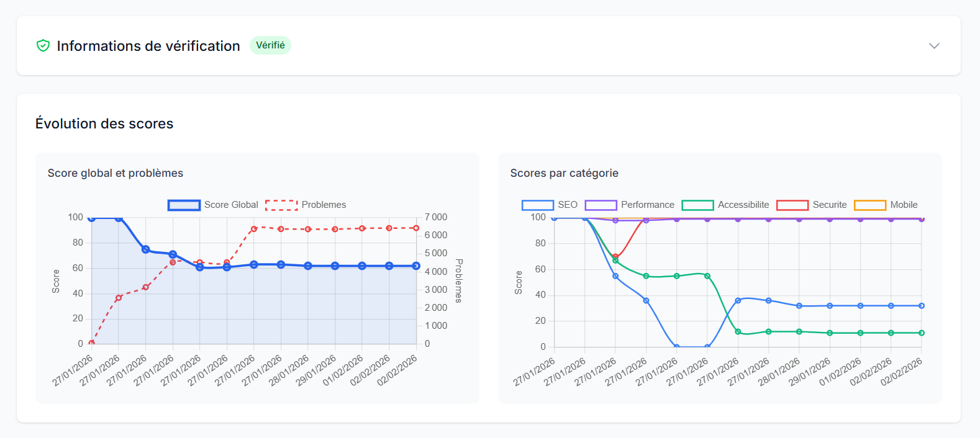This screenshot has width=980, height=438.
Task: Click the Score global et problèmes chart title
Action: click(116, 173)
